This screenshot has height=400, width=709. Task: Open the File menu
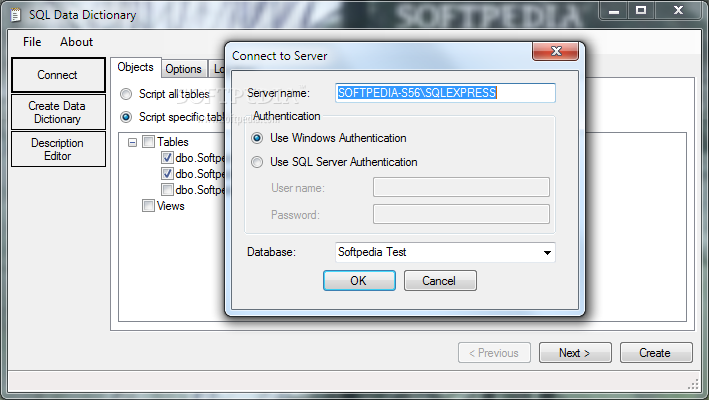pyautogui.click(x=32, y=42)
